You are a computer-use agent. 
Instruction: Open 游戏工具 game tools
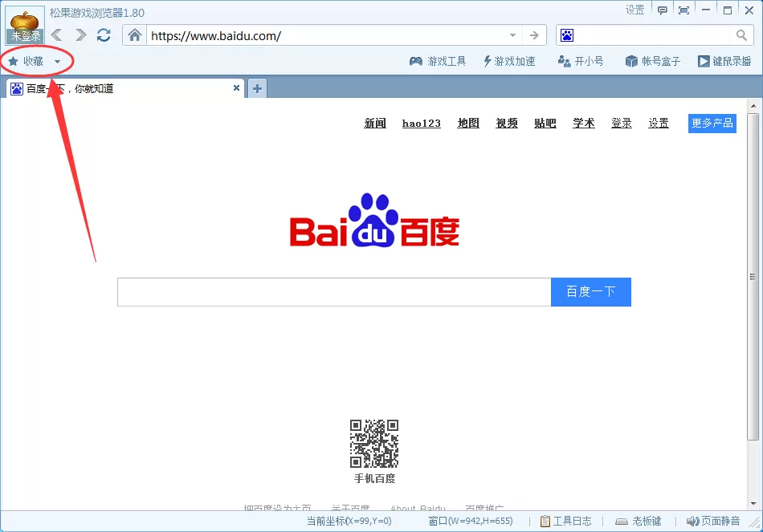438,61
